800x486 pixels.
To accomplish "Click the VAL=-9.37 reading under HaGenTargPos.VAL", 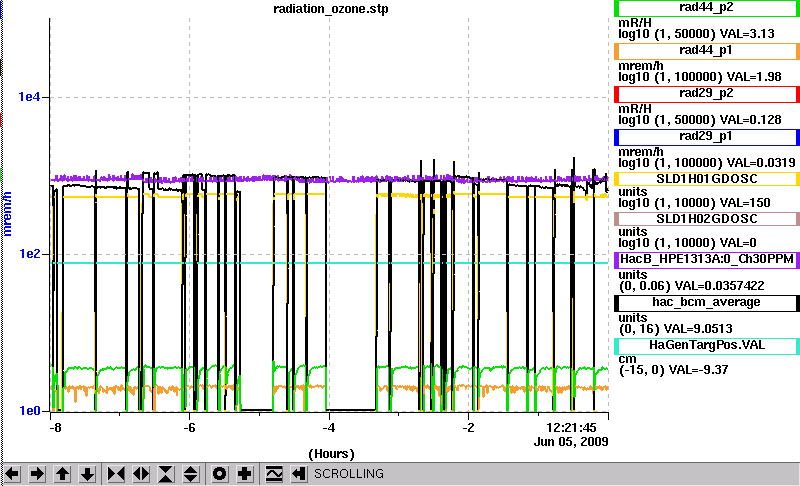I will [x=698, y=370].
